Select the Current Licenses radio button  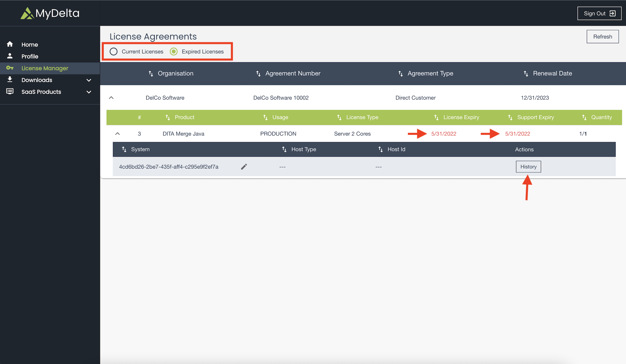[x=113, y=52]
